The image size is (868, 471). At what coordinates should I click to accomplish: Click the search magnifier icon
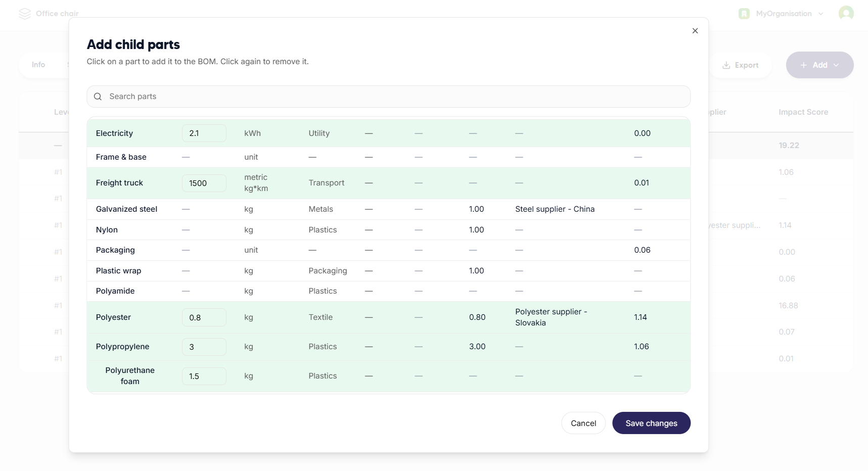[x=98, y=97]
